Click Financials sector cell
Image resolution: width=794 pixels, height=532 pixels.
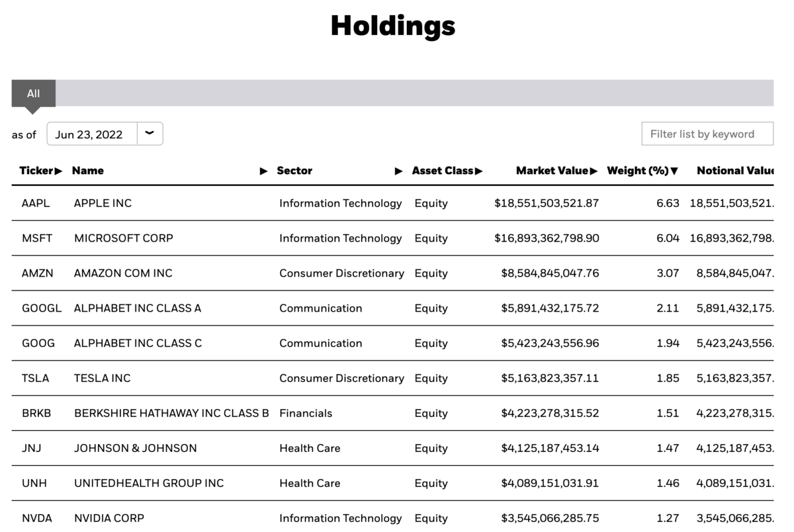tap(306, 414)
